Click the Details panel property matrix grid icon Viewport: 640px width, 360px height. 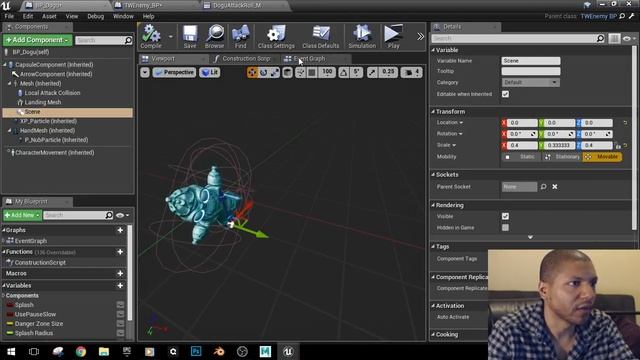click(x=614, y=38)
